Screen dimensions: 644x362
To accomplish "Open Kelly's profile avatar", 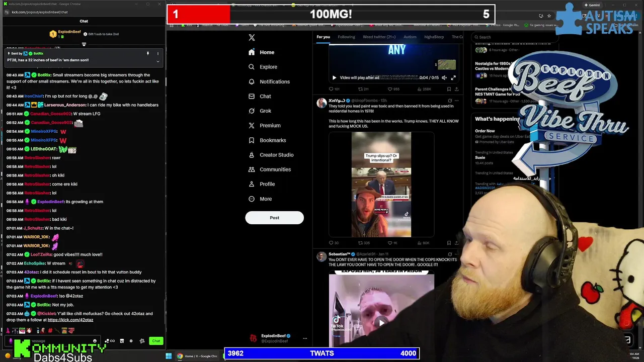I will [321, 103].
